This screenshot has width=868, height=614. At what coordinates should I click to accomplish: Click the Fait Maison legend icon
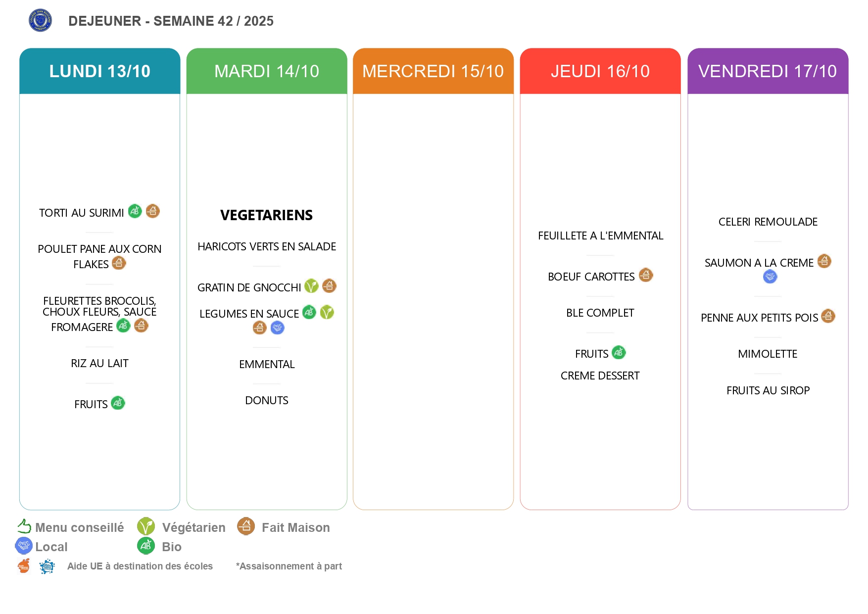click(x=246, y=526)
